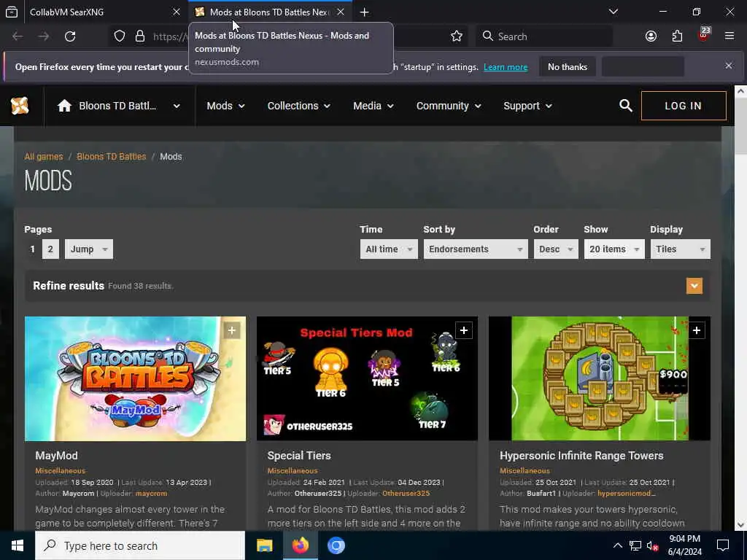Open the Media navigation menu
Viewport: 747px width, 560px height.
[x=373, y=106]
